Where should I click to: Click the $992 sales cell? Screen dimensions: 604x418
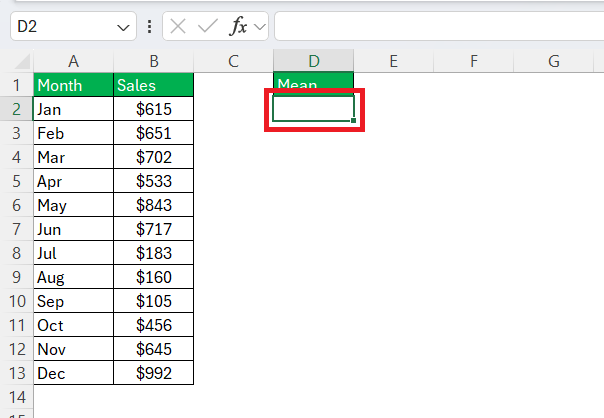click(x=154, y=373)
